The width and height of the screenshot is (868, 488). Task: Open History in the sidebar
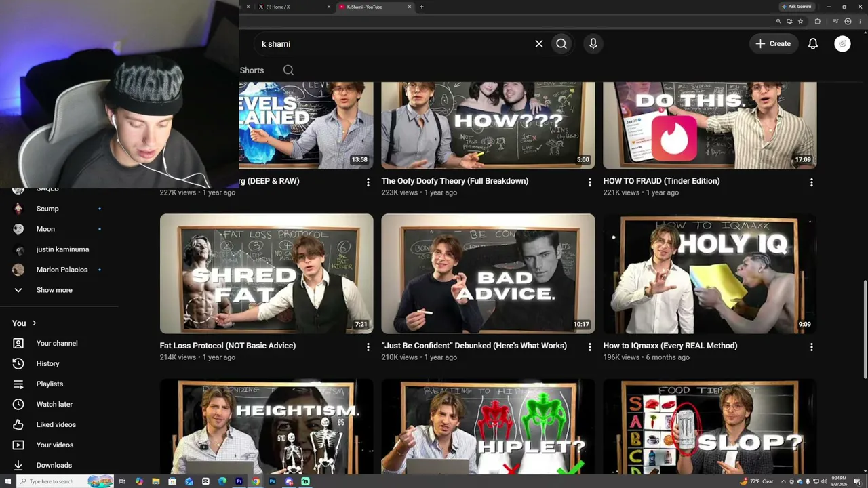click(x=47, y=364)
